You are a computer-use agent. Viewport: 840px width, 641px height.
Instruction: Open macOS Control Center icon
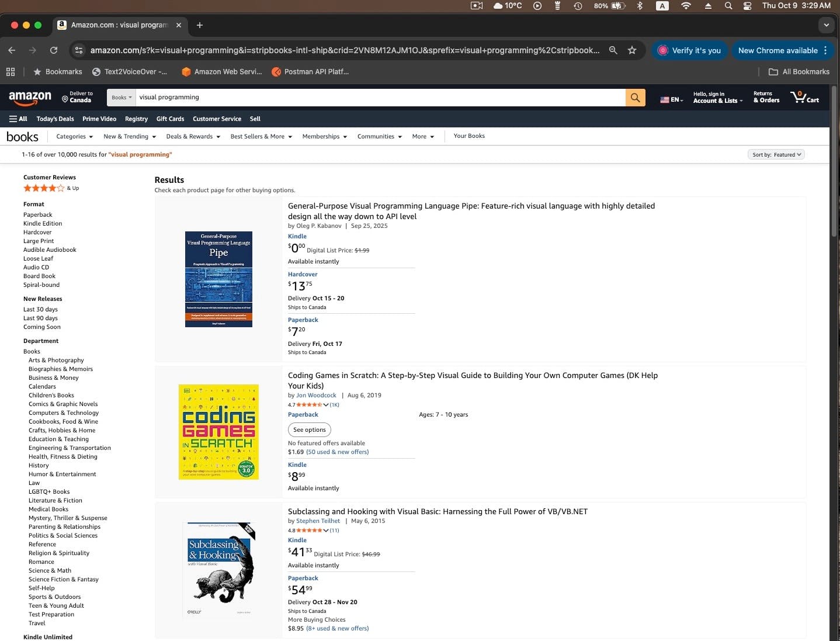click(747, 6)
